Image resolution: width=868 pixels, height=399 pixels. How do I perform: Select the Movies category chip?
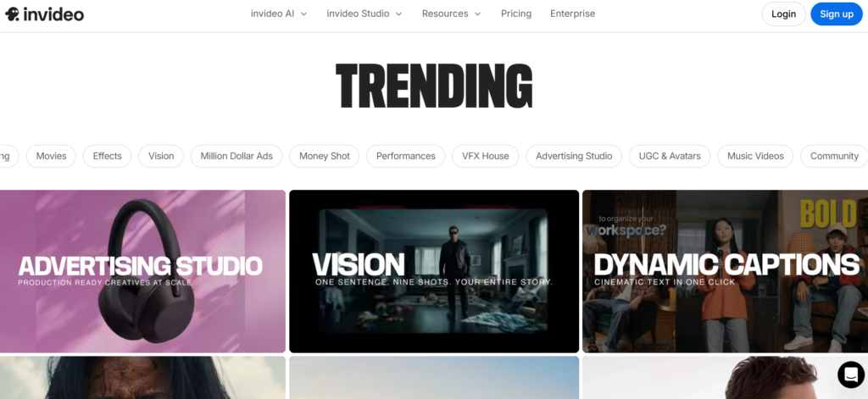(x=52, y=156)
